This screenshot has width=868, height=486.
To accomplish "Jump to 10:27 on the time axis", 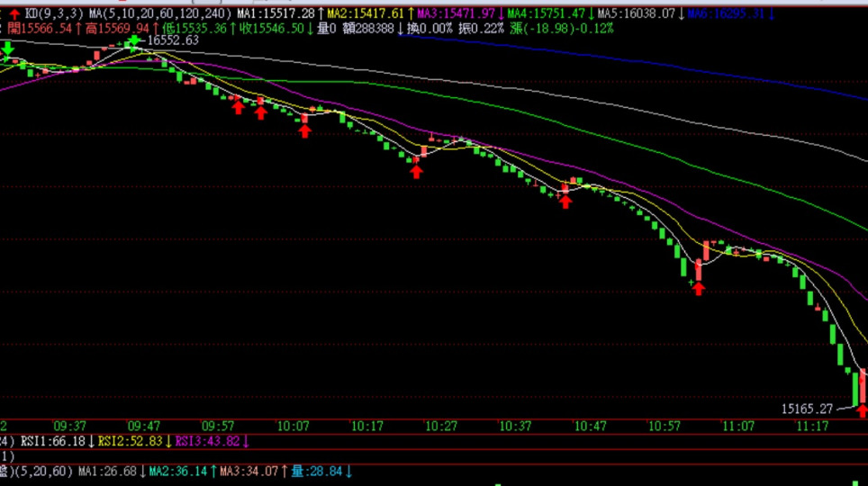I will point(441,426).
